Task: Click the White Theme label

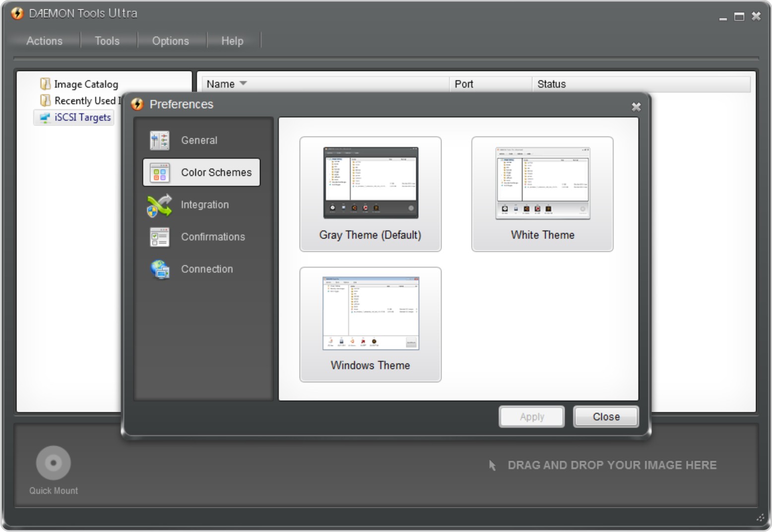Action: click(x=543, y=235)
